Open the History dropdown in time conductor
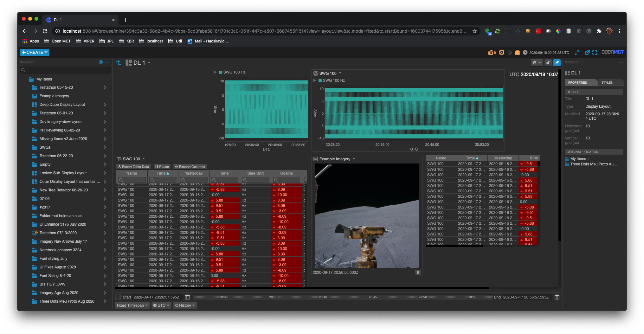644x334 pixels. click(185, 305)
